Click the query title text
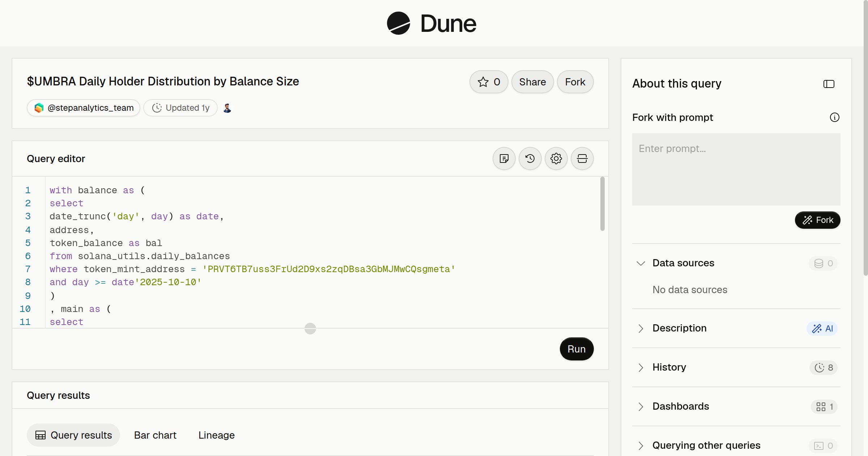Screen dimensions: 868x456 tap(163, 81)
